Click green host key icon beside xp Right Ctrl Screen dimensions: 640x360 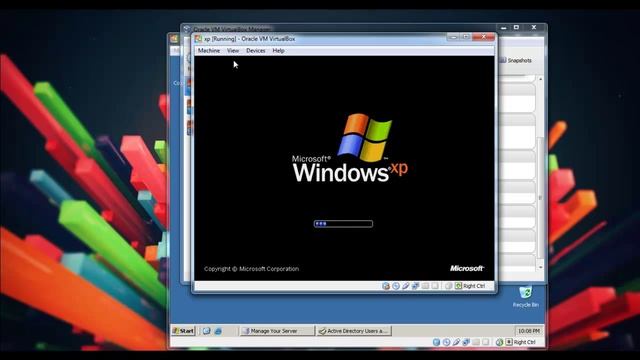[458, 286]
